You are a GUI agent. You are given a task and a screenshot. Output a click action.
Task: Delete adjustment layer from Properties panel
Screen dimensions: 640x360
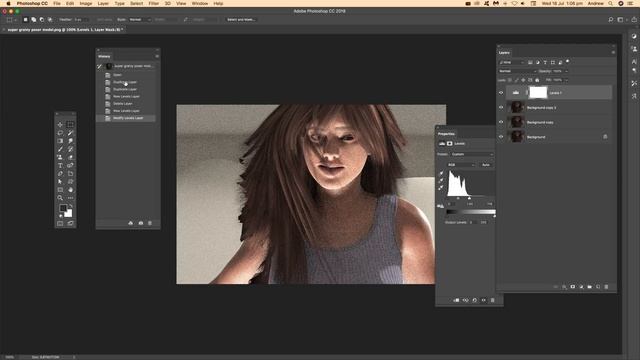coord(493,300)
